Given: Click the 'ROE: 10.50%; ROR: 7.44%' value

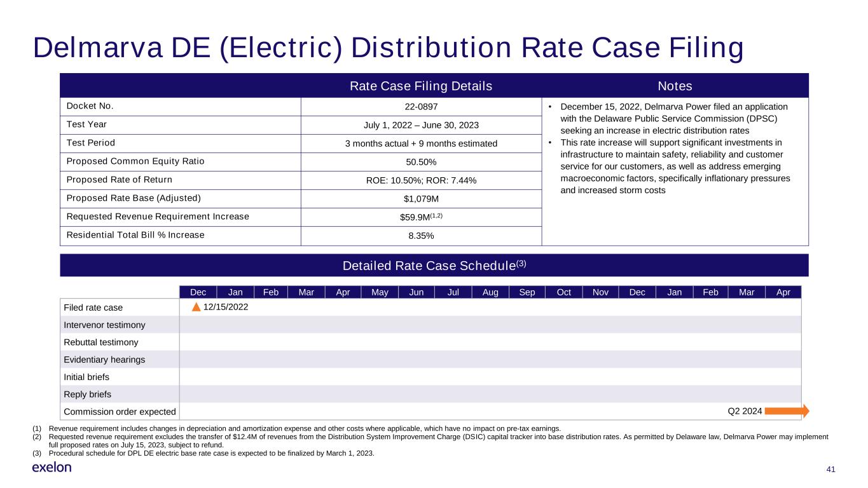Looking at the screenshot, I should click(x=421, y=180).
